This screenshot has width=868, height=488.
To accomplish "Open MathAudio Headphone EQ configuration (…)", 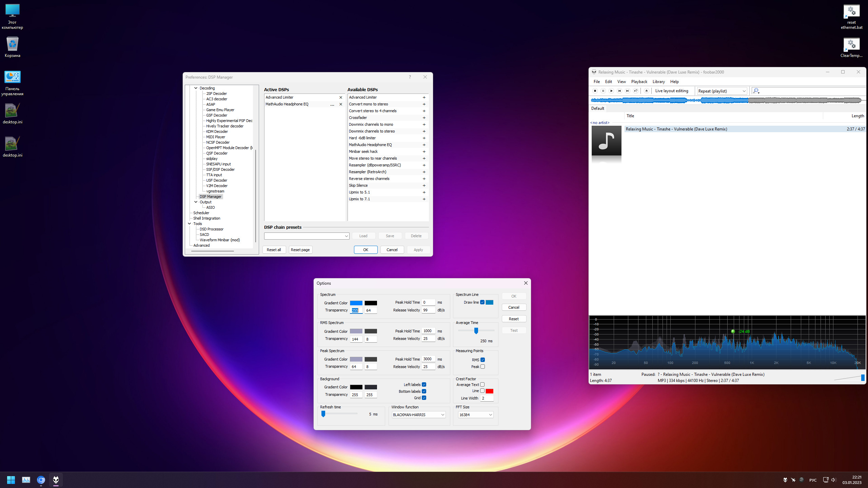I will [332, 104].
